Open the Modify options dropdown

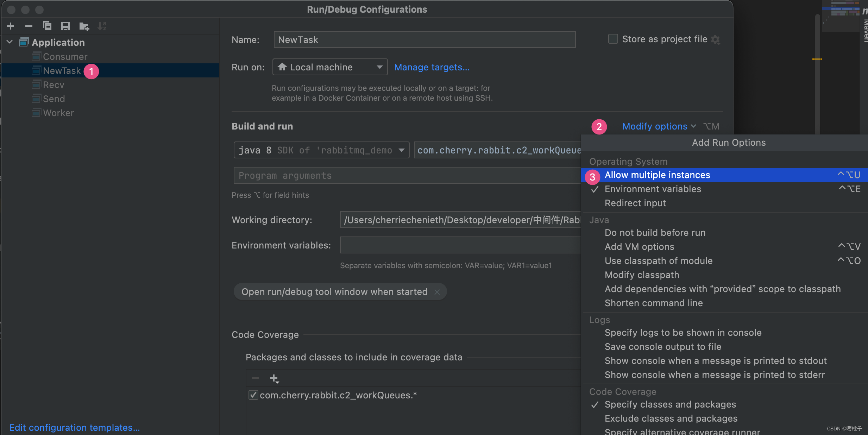pos(659,126)
